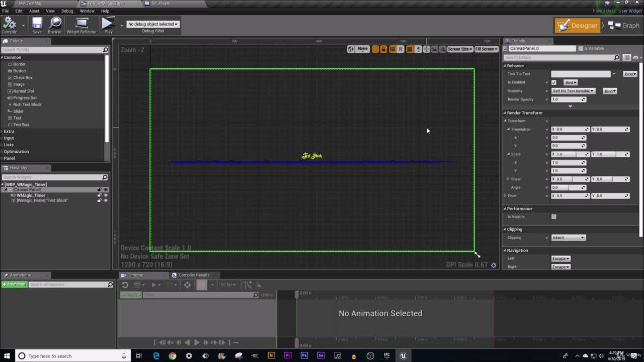This screenshot has width=644, height=362.
Task: Open Photoshop from the Windows taskbar
Action: [x=304, y=355]
